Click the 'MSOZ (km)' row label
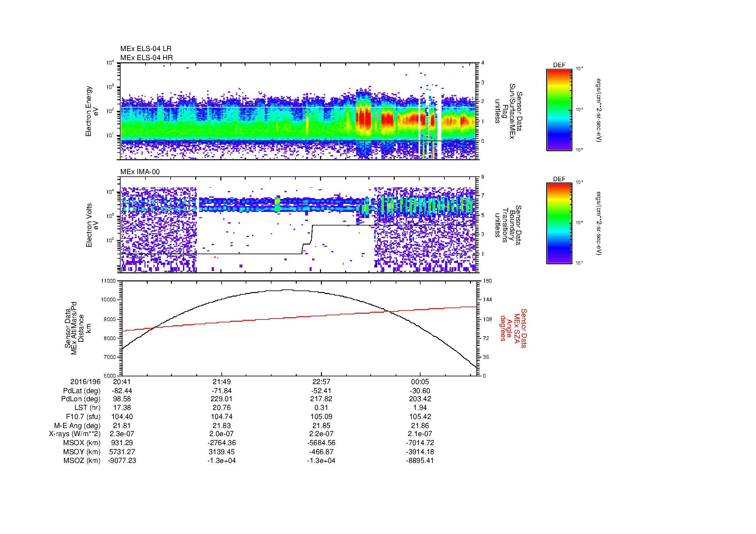Image resolution: width=756 pixels, height=534 pixels. pos(82,461)
